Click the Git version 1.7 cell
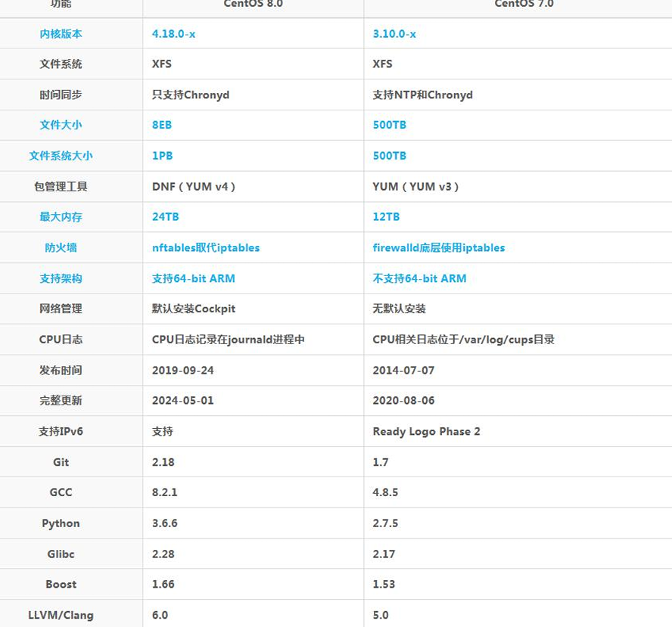Image resolution: width=672 pixels, height=627 pixels. coord(381,462)
